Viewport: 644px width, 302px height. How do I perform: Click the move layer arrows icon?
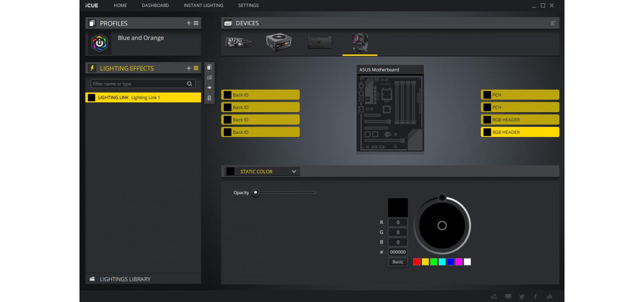click(209, 88)
